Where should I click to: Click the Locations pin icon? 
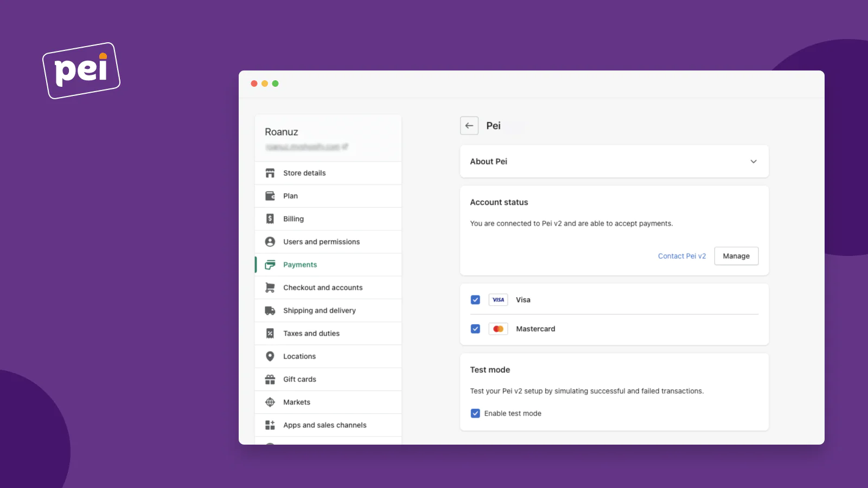pyautogui.click(x=270, y=356)
